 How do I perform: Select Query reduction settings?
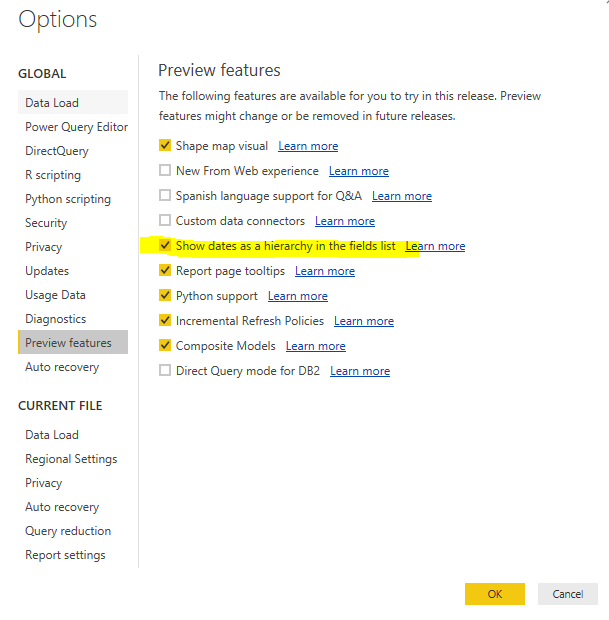[73, 531]
